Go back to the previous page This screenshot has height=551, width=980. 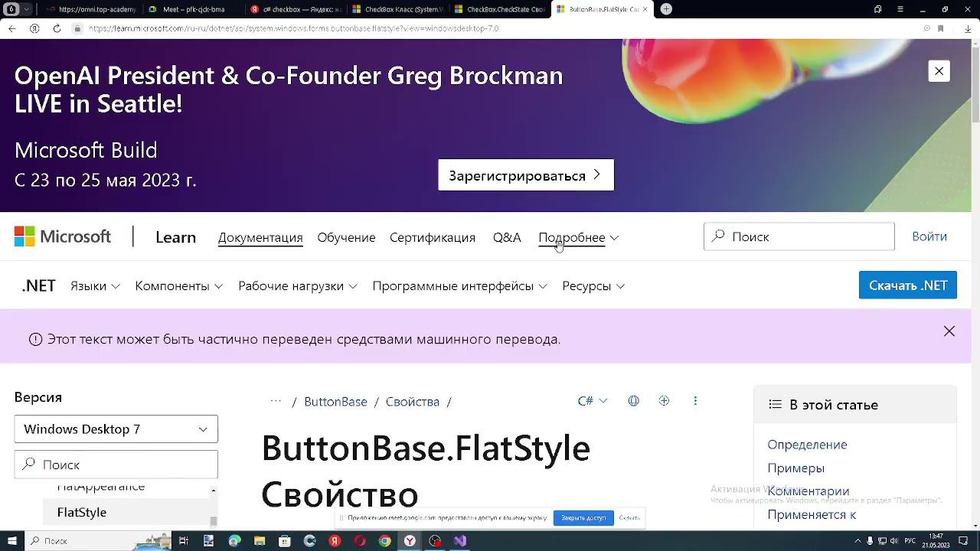pos(12,28)
